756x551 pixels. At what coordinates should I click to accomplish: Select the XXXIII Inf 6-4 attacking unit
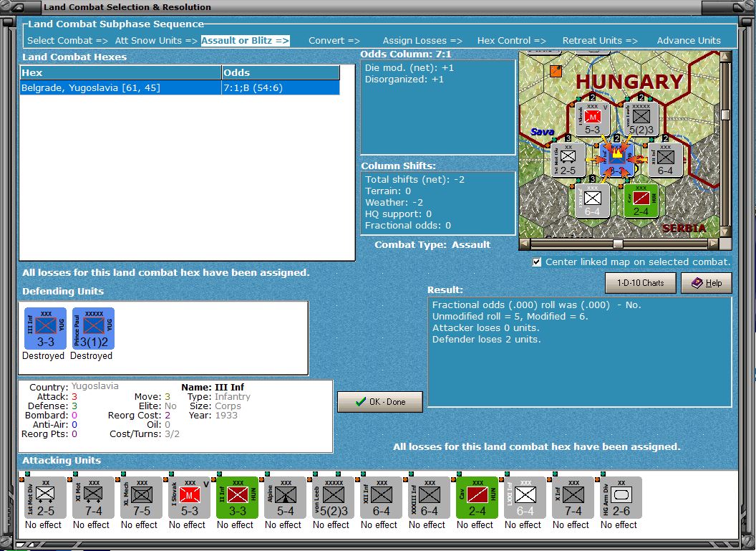click(429, 498)
